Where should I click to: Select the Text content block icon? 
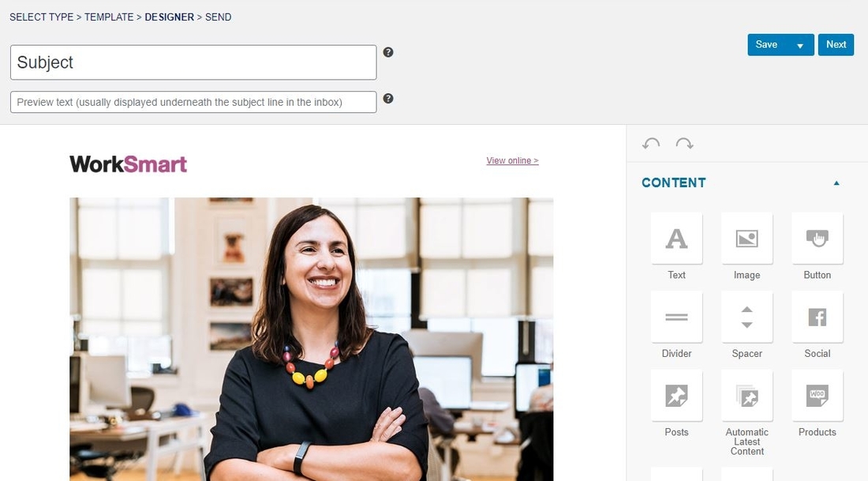(676, 239)
